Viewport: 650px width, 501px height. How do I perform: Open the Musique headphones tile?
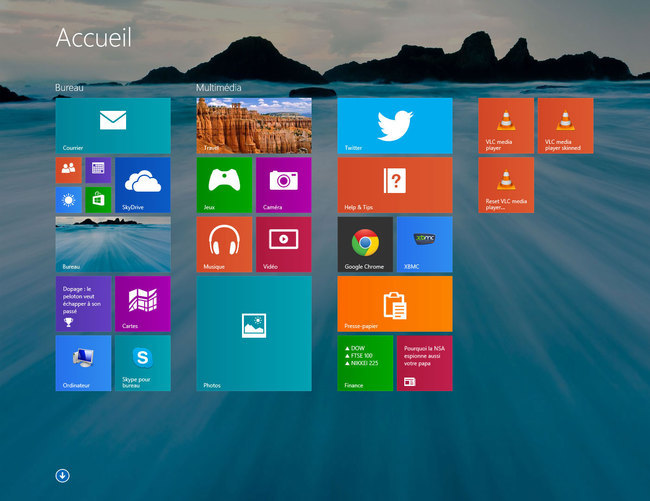coord(224,244)
